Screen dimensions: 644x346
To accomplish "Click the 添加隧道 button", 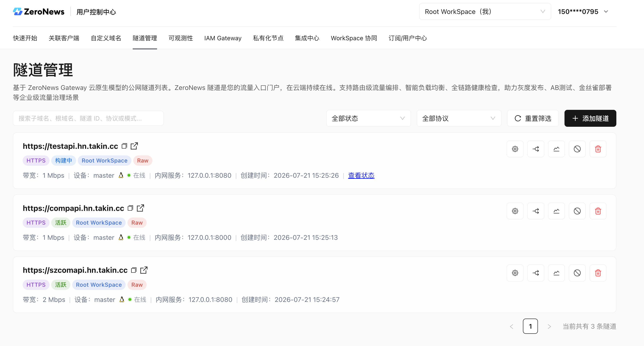I will (590, 118).
